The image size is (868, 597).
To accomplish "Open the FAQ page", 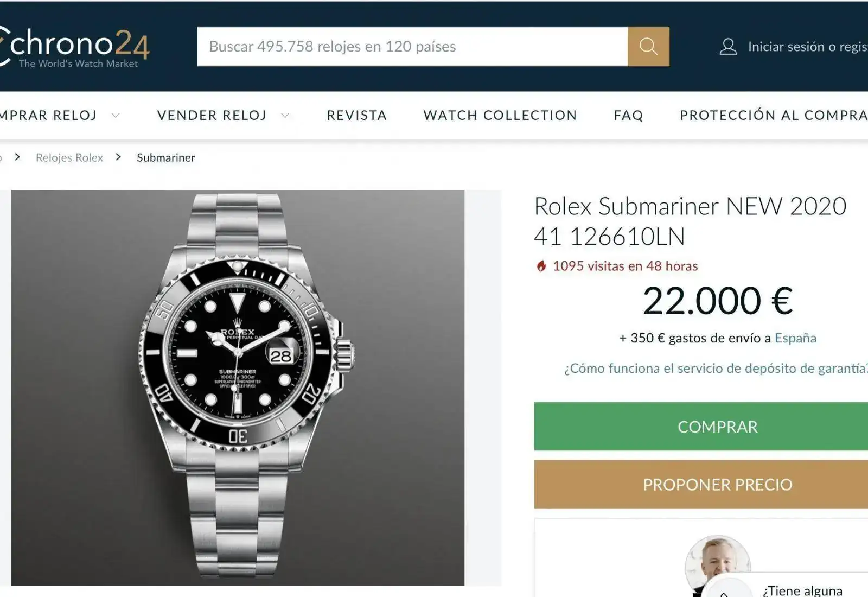I will (628, 115).
